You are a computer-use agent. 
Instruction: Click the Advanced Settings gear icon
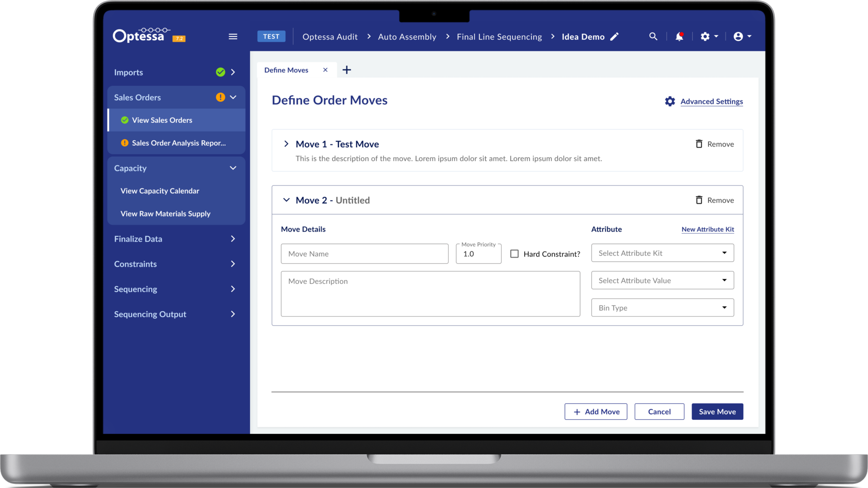[x=670, y=101]
